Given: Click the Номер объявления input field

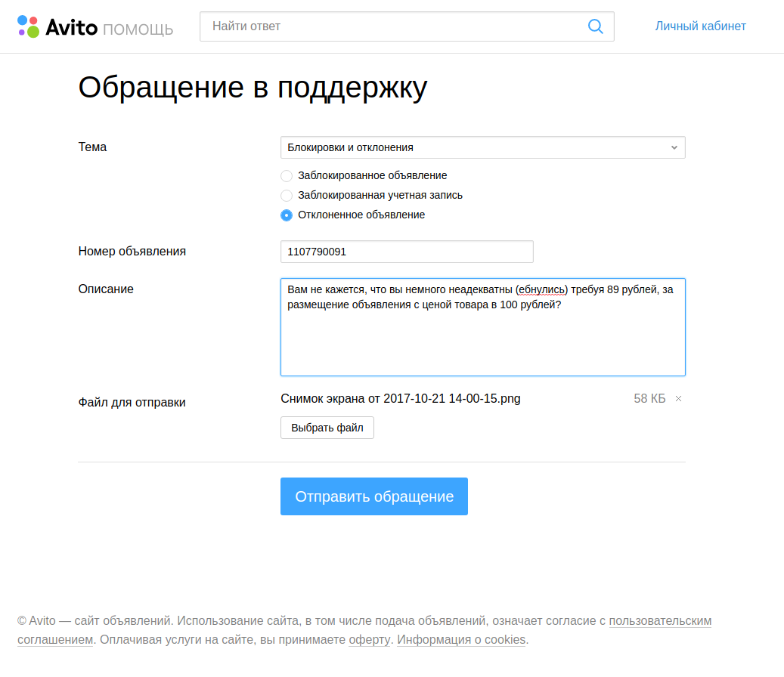Looking at the screenshot, I should point(407,252).
